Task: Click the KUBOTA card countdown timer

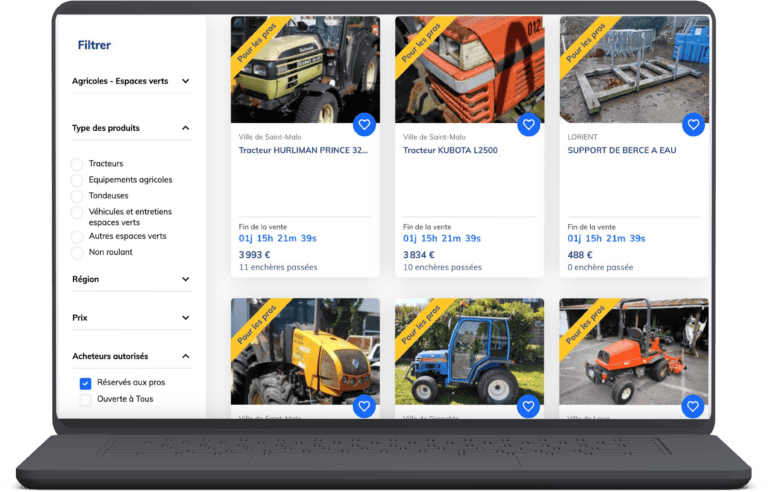Action: click(x=442, y=239)
